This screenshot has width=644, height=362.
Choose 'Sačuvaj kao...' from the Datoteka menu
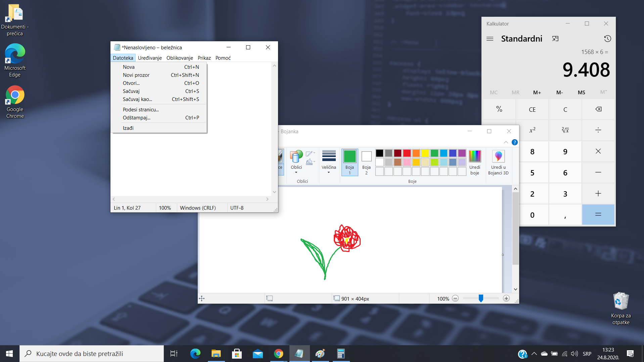(137, 99)
